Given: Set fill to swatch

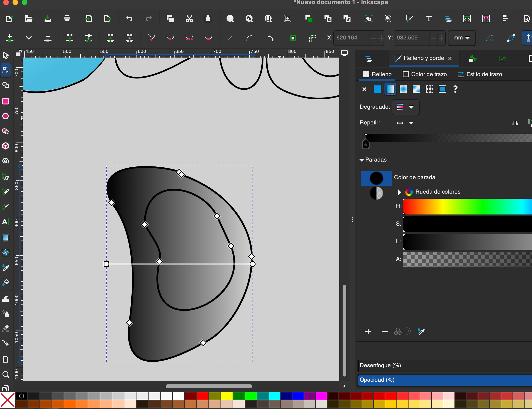Looking at the screenshot, I should (442, 89).
